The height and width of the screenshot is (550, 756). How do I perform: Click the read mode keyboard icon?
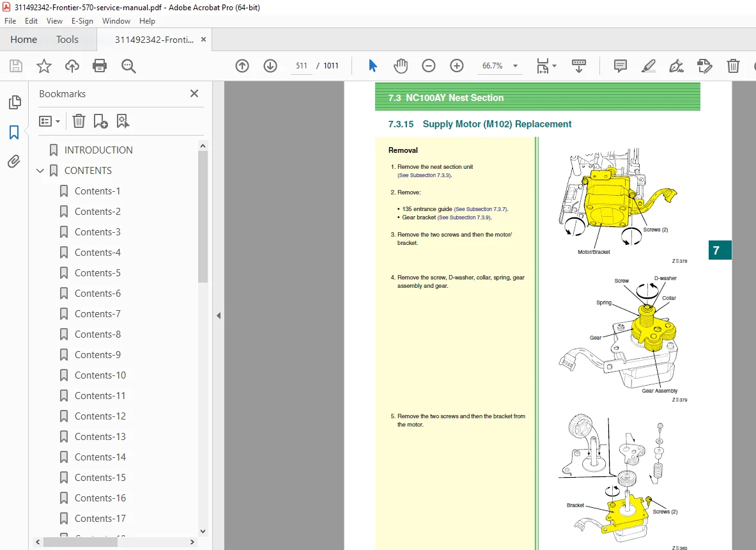578,66
